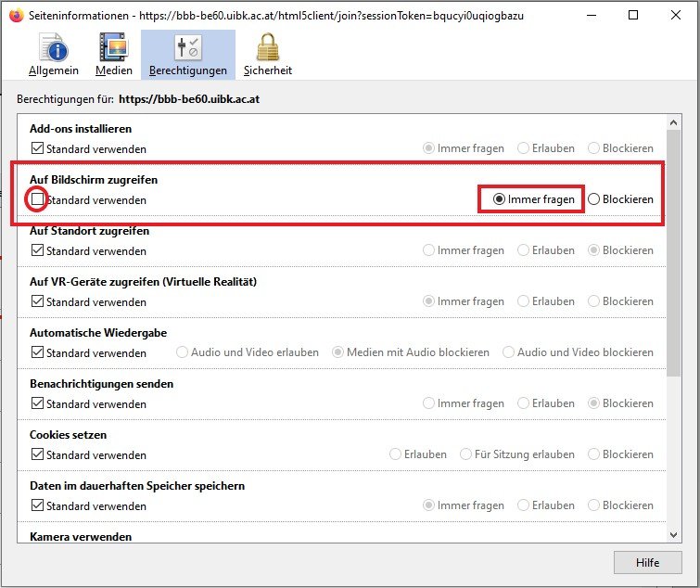This screenshot has height=588, width=700.
Task: Select Immer fragen for Auf Standort zugreifen
Action: coord(428,250)
